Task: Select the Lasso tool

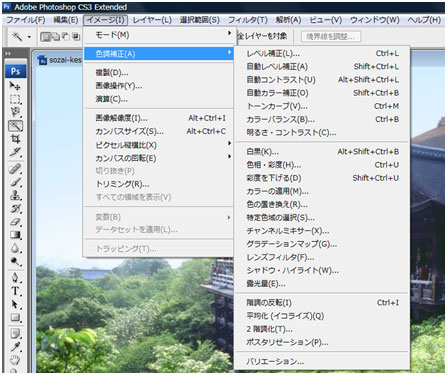Action: coord(15,112)
